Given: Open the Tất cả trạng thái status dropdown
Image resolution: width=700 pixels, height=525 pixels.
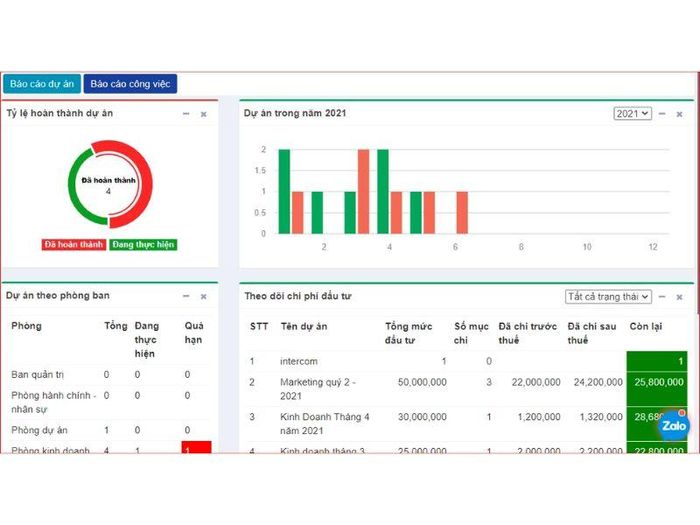Looking at the screenshot, I should [x=608, y=297].
